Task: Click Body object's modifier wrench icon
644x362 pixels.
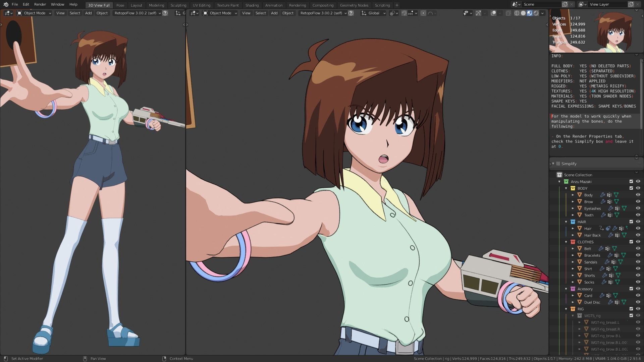Action: [x=603, y=195]
